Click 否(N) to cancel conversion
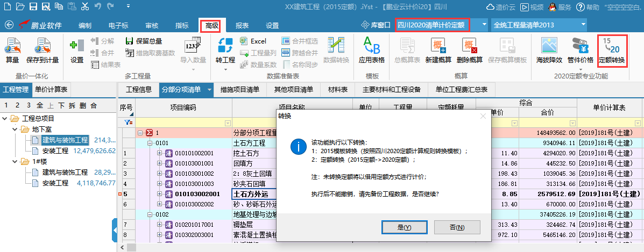 click(456, 228)
